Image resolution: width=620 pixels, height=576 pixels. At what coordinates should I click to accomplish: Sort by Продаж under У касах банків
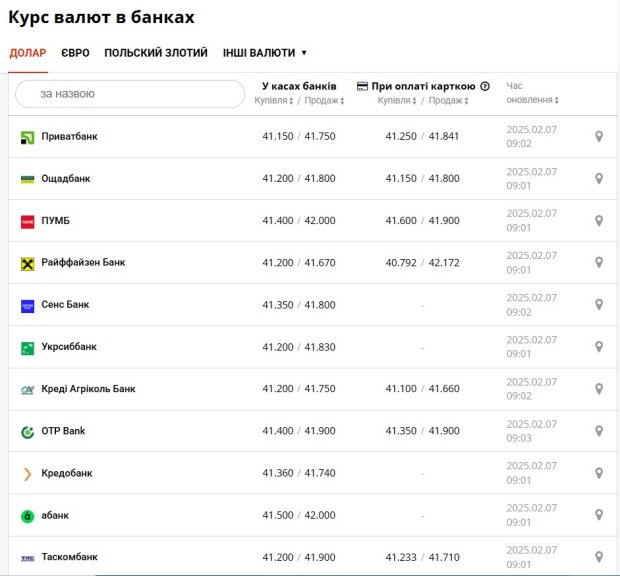click(324, 100)
